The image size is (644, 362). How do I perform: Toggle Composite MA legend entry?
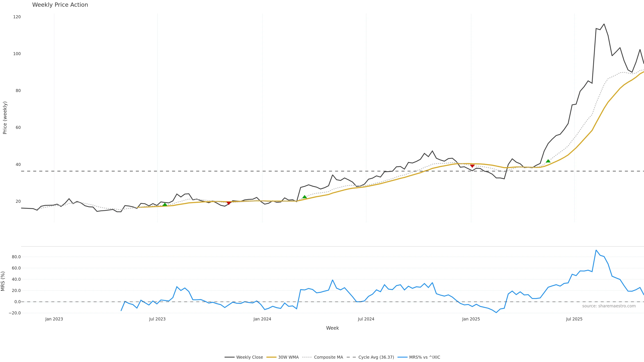pyautogui.click(x=328, y=357)
